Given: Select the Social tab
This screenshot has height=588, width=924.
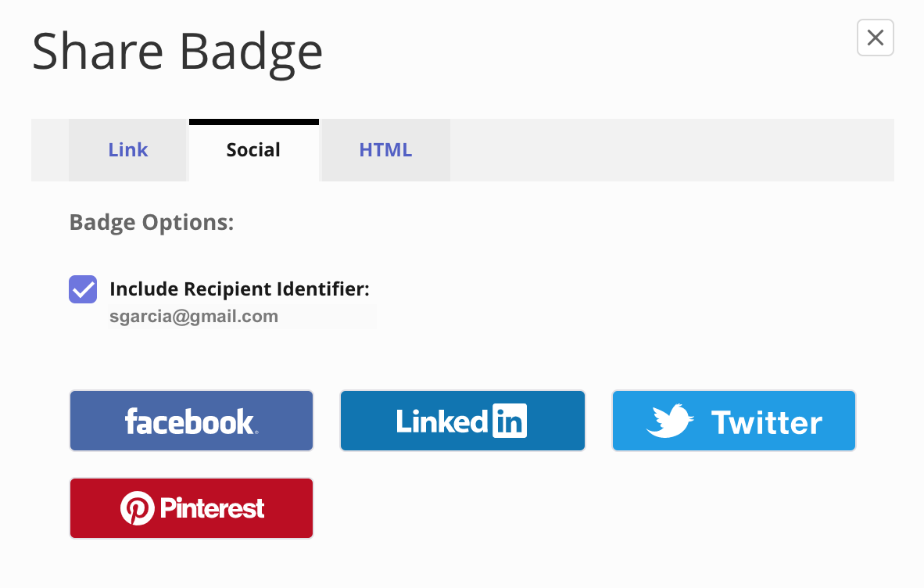Looking at the screenshot, I should click(x=253, y=150).
